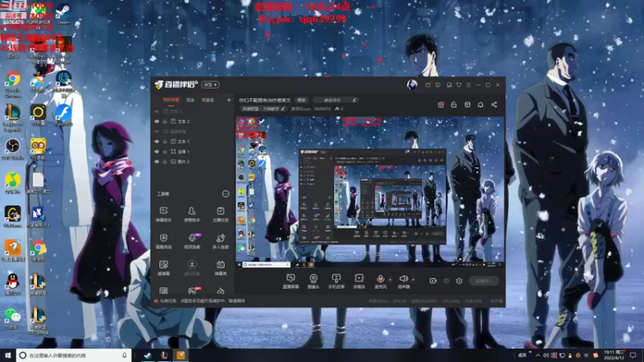Add a 直播屏幕 screen source
This screenshot has height=362, width=644.
pos(291,281)
